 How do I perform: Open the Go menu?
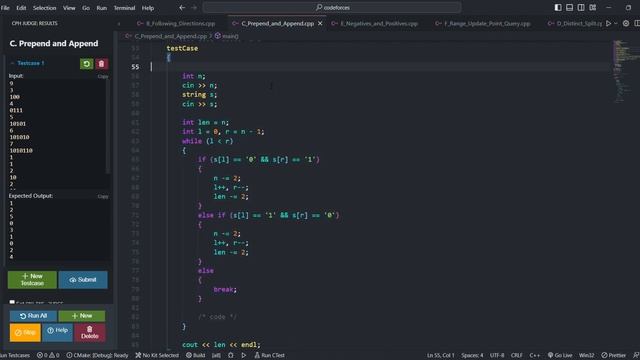click(86, 8)
